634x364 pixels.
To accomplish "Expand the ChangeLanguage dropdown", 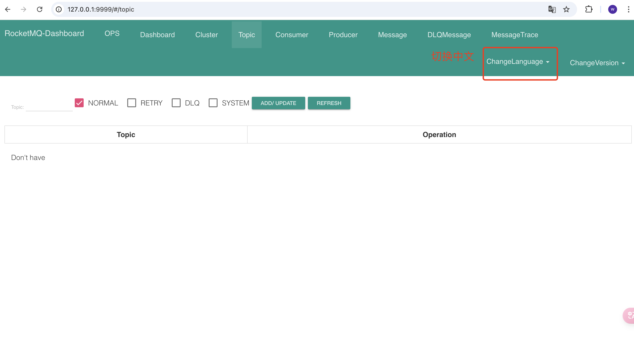I will click(x=518, y=61).
